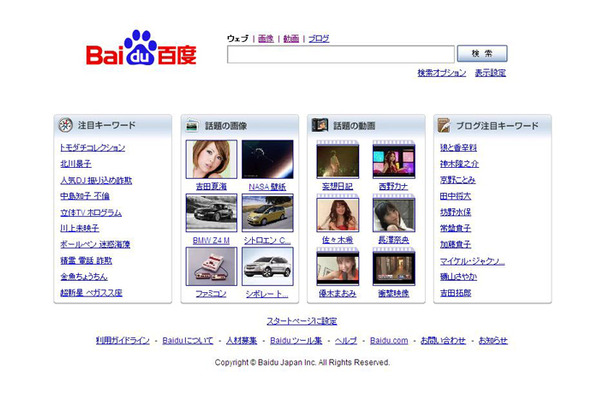Click the NASA 壁紙 caption link
The image size is (610, 400).
coord(267,187)
